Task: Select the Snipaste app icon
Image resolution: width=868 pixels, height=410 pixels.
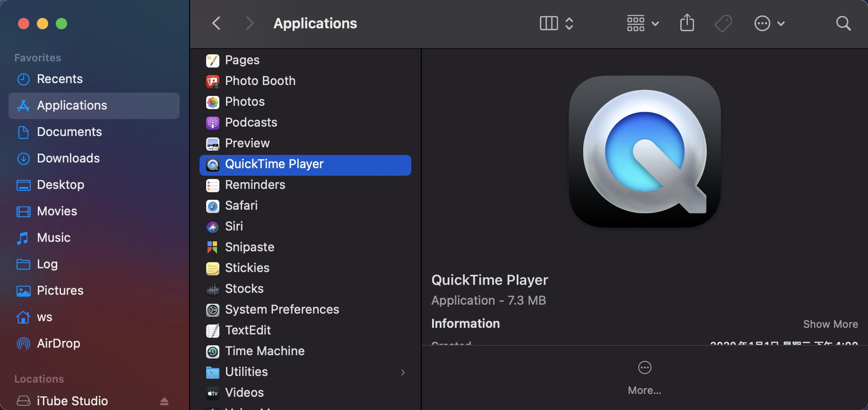Action: click(x=213, y=248)
